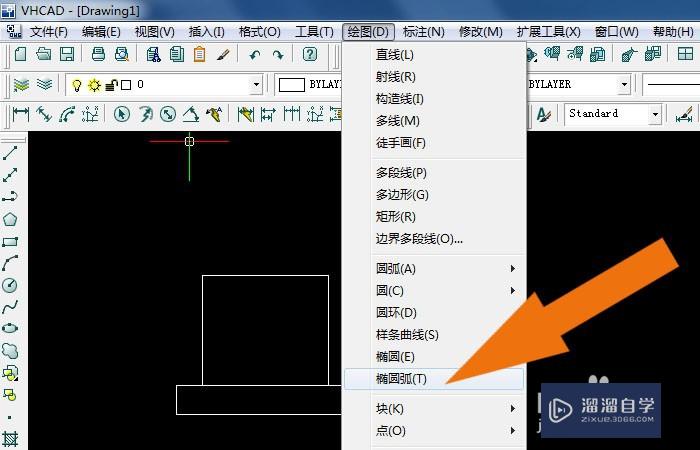The width and height of the screenshot is (700, 450).
Task: Open the Layer Properties Manager icon
Action: (21, 84)
